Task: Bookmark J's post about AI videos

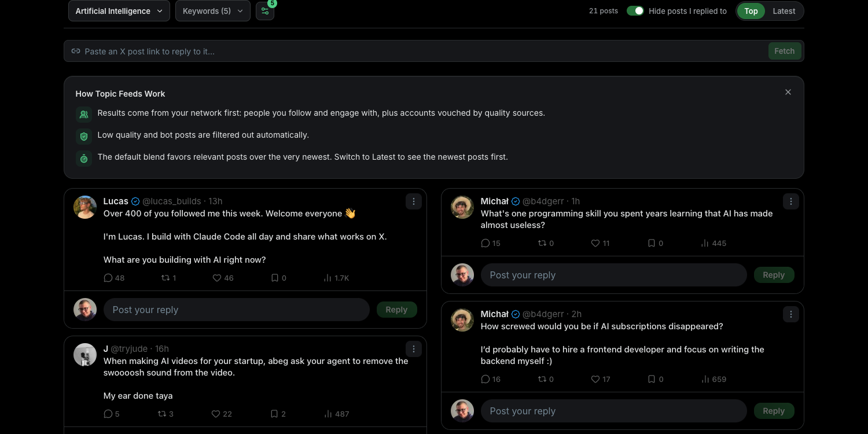Action: click(274, 414)
